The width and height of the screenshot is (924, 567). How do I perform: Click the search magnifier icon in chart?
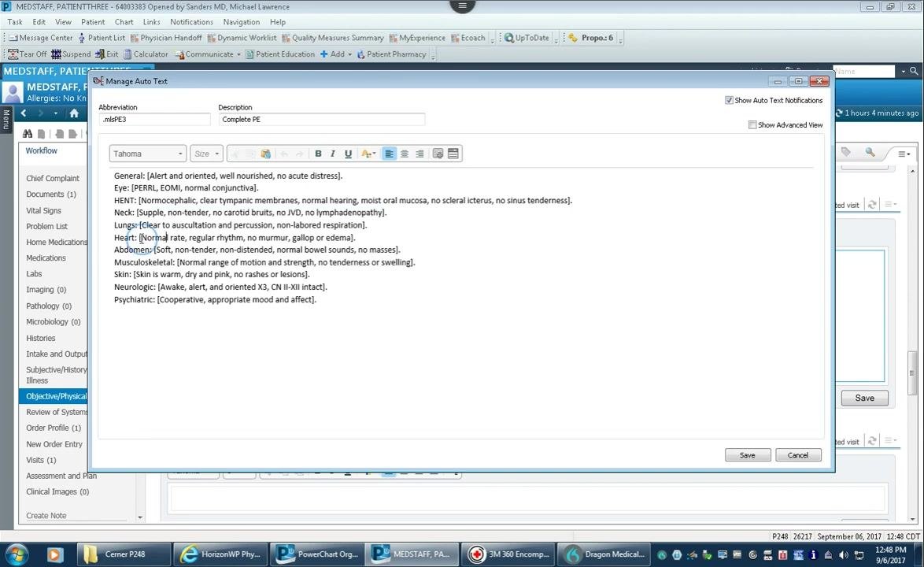point(870,152)
